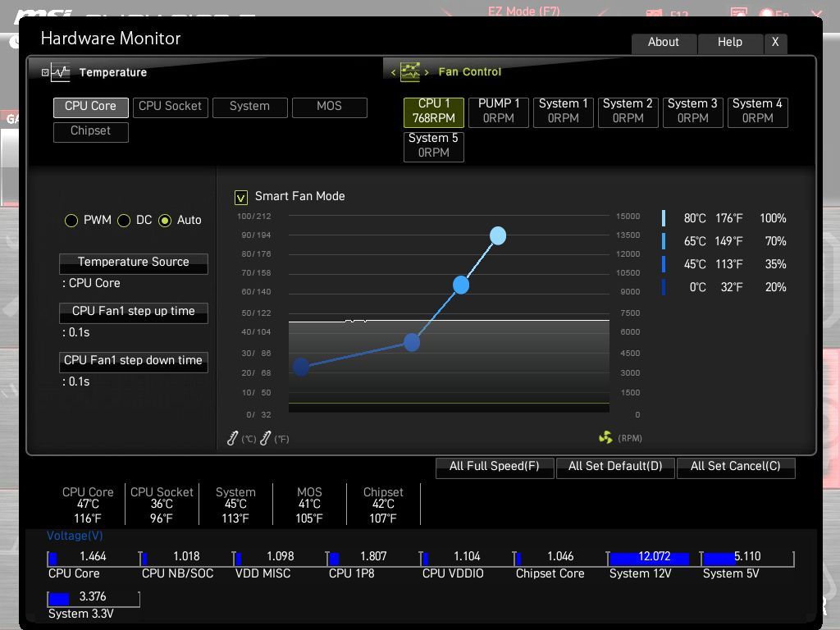Click the left chevron beside Fan Control
Viewport: 840px width, 630px height.
tap(393, 72)
